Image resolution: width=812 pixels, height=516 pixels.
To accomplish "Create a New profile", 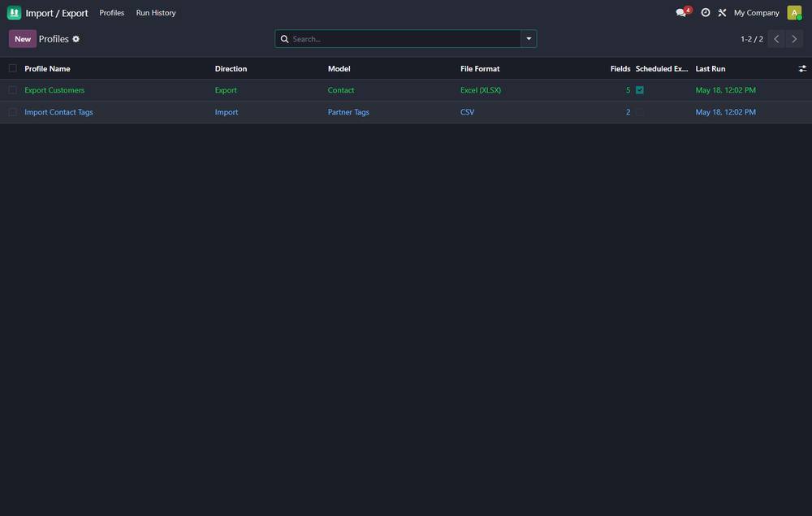I will pos(23,39).
